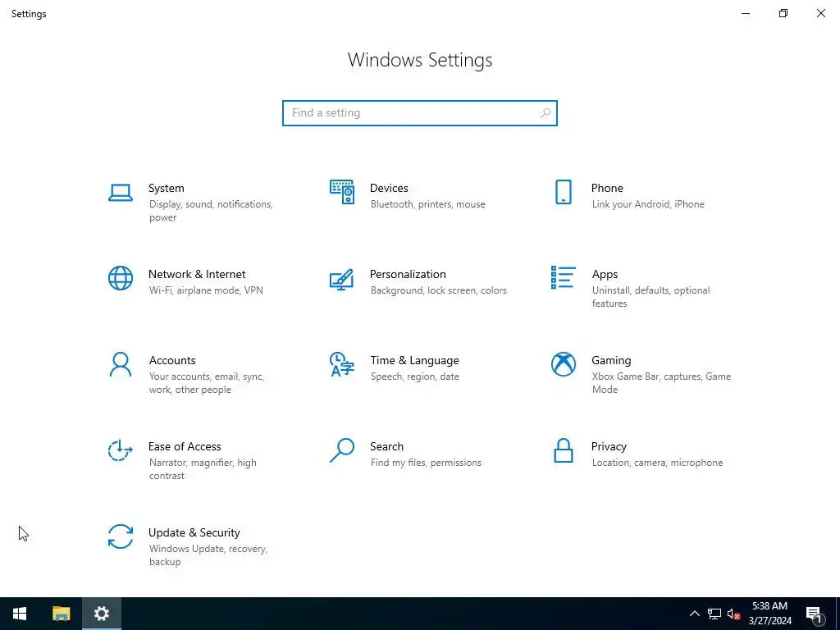Select the Network & Internet heading

pyautogui.click(x=197, y=274)
